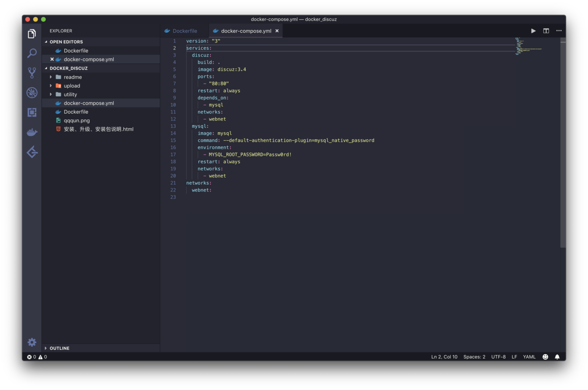The width and height of the screenshot is (588, 390).
Task: Open the Docker extension panel
Action: 32,132
